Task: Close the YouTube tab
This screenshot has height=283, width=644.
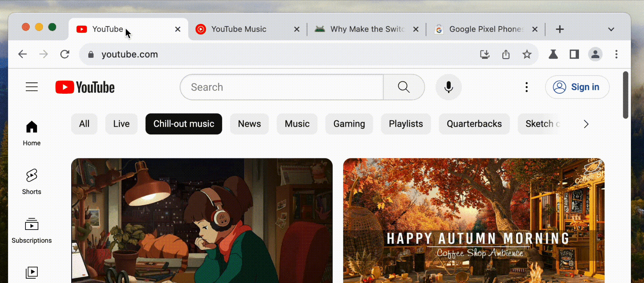Action: point(178,29)
